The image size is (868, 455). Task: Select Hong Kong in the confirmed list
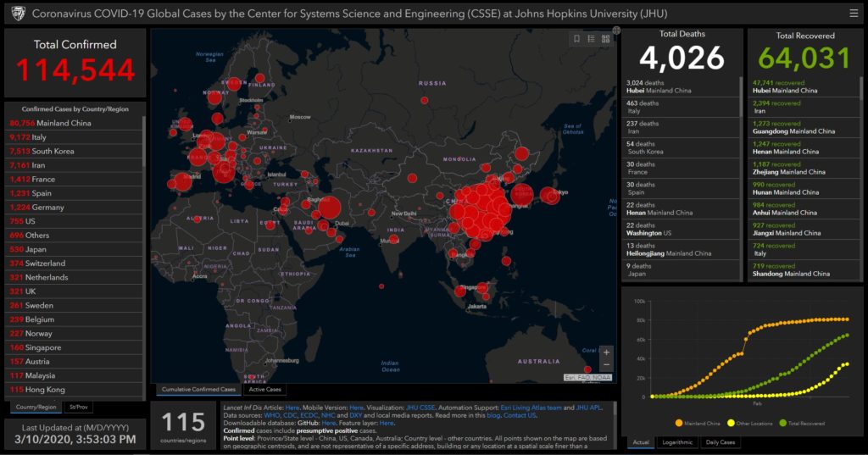pyautogui.click(x=75, y=390)
